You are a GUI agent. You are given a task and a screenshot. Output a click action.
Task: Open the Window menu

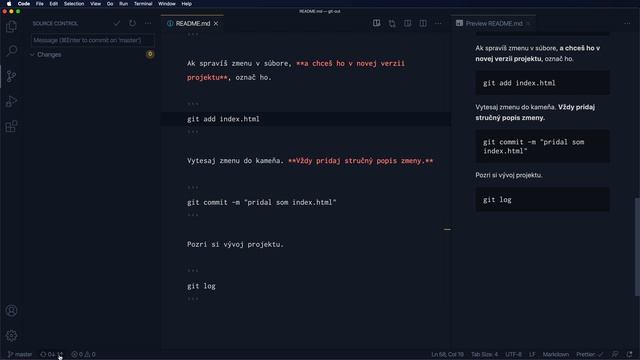coord(167,4)
